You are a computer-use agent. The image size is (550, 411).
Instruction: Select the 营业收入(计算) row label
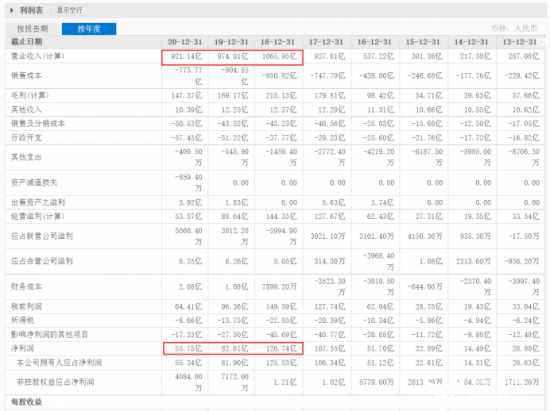38,56
